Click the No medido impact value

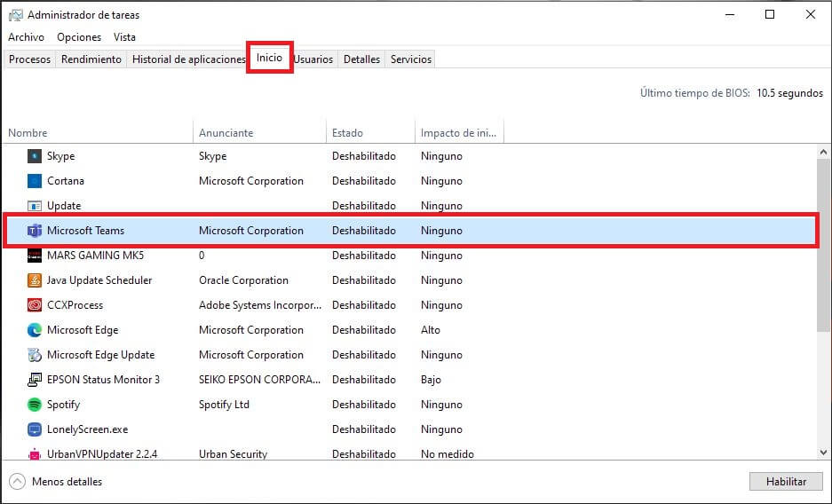click(448, 454)
